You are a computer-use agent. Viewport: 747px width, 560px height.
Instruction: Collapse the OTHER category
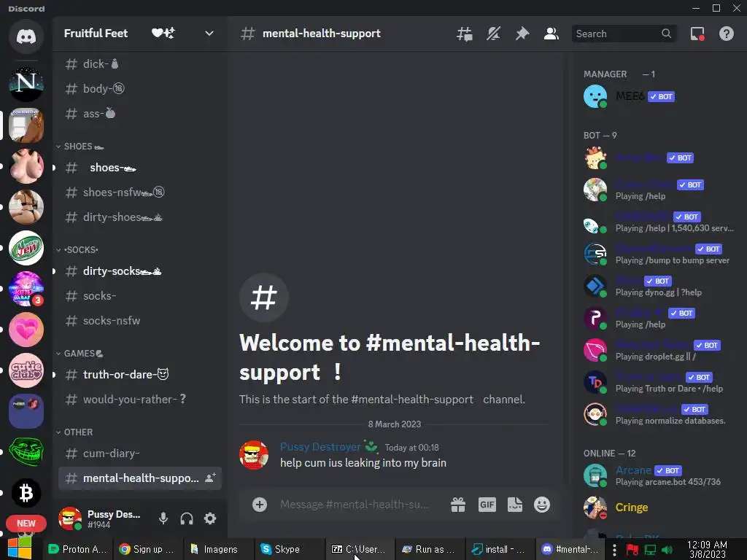click(x=75, y=432)
